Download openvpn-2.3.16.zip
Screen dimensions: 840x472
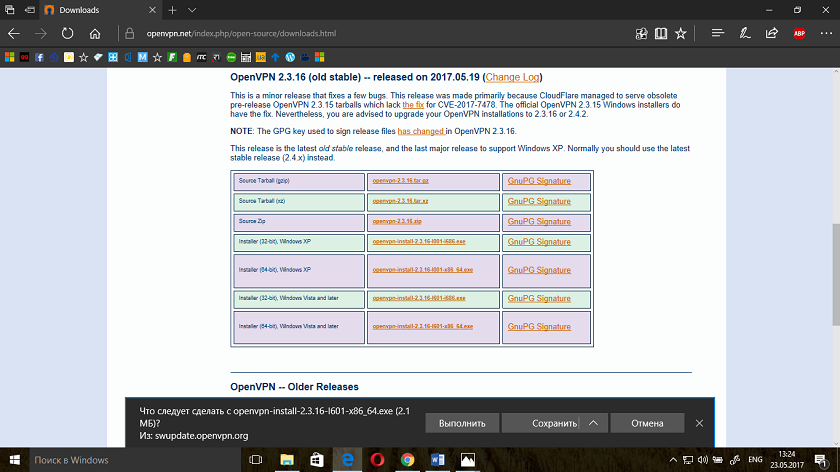coord(397,221)
